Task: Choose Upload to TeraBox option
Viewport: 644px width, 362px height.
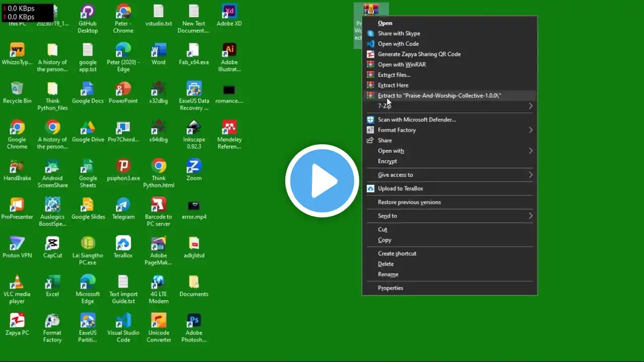Action: (400, 189)
